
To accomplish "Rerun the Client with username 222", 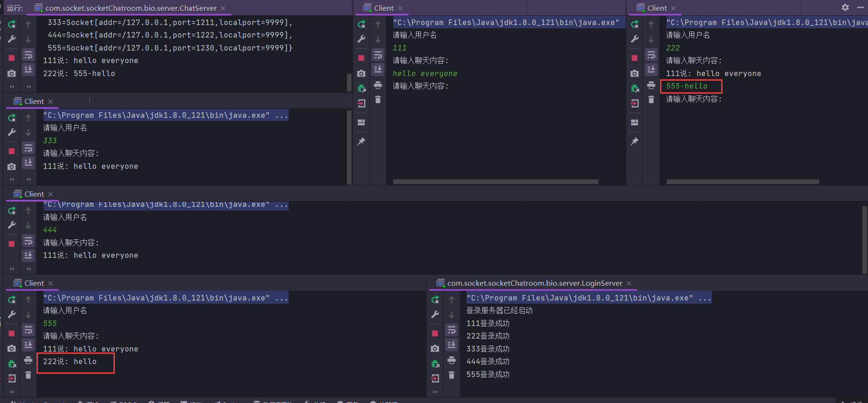I will point(635,24).
